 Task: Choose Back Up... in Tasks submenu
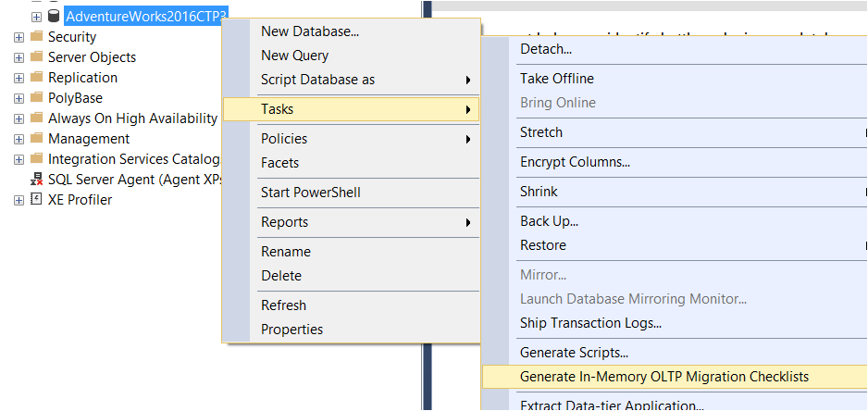click(x=675, y=221)
